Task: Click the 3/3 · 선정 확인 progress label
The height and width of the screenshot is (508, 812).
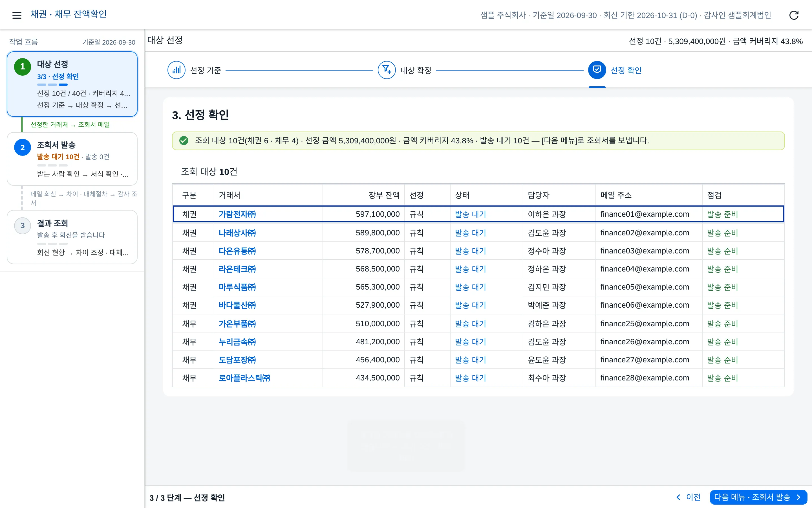Action: tap(58, 76)
